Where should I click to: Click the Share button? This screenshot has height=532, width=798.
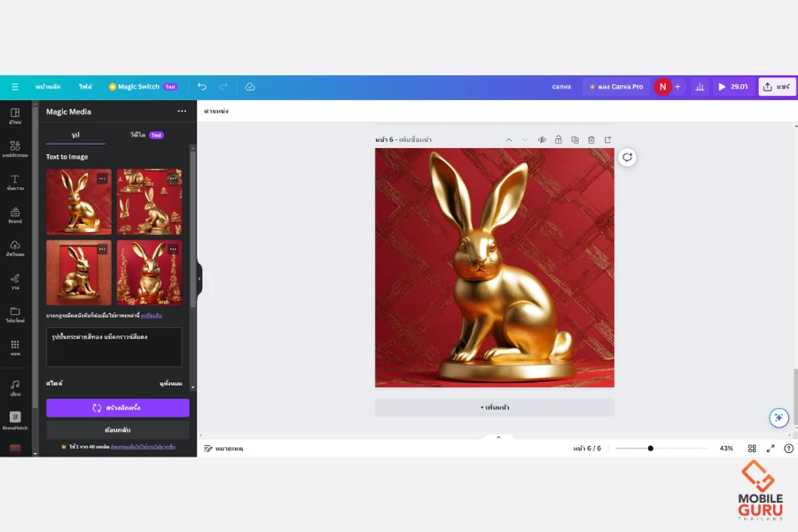(777, 87)
